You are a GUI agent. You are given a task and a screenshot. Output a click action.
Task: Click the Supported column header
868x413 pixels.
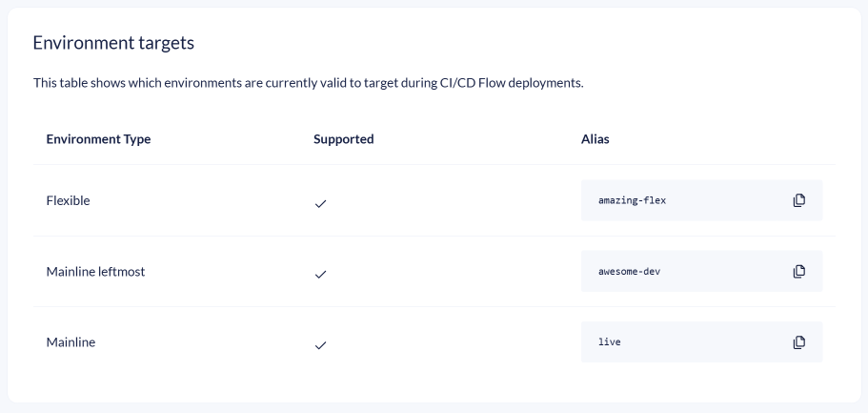tap(344, 139)
